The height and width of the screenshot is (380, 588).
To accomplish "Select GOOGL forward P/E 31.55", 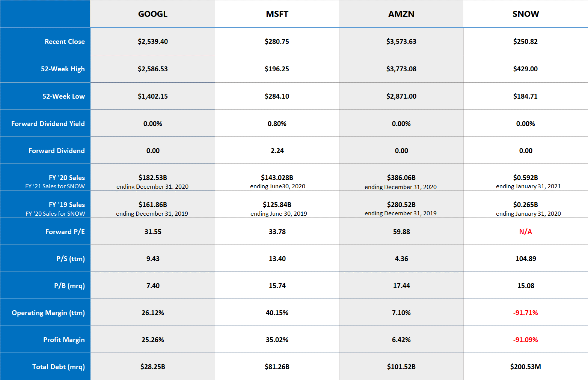I will point(153,232).
